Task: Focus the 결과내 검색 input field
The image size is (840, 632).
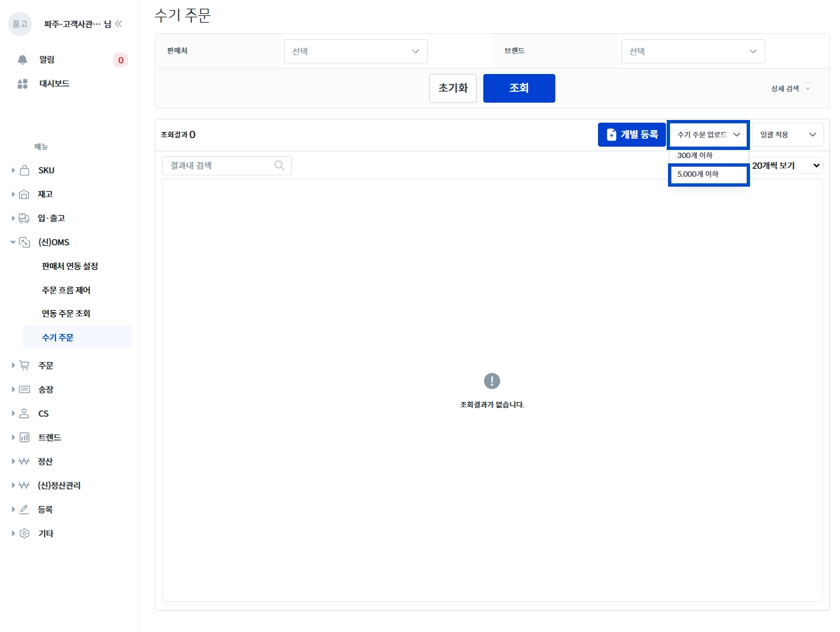Action: pos(227,165)
